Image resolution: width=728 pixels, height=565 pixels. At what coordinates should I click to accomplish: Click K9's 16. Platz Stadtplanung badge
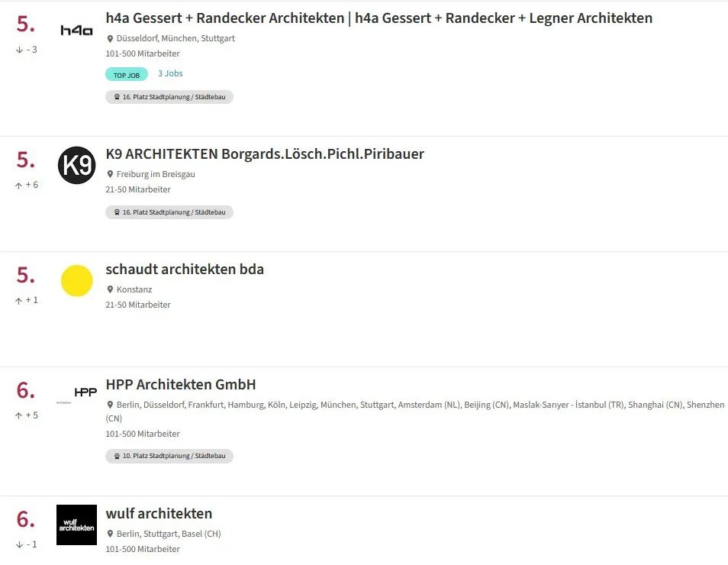169,212
